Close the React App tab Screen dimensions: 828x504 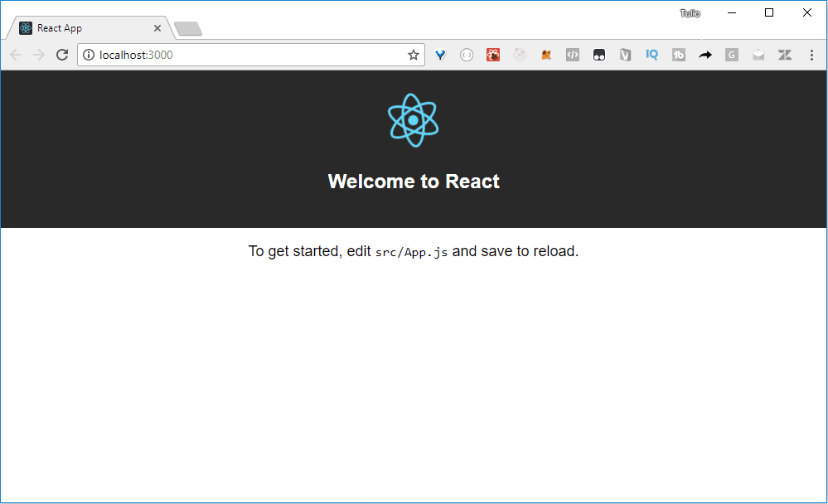[x=157, y=28]
